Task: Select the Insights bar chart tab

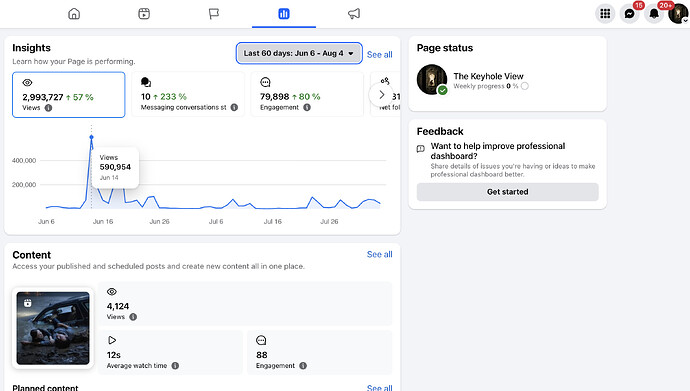Action: click(x=284, y=14)
